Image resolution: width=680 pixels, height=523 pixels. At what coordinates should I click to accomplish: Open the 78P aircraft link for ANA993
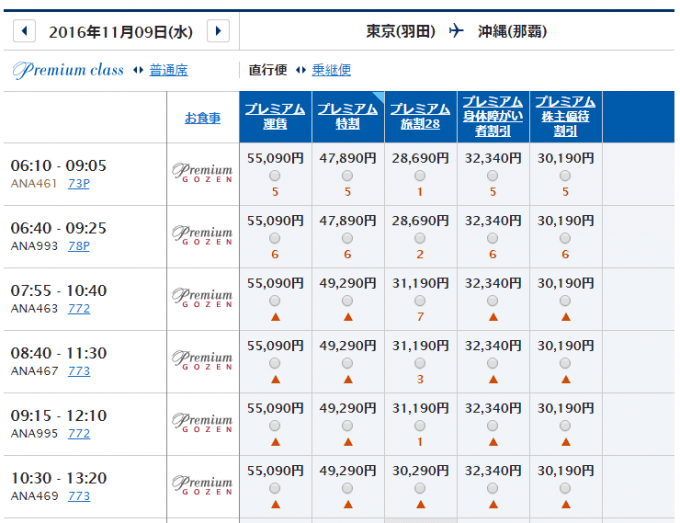click(x=79, y=246)
